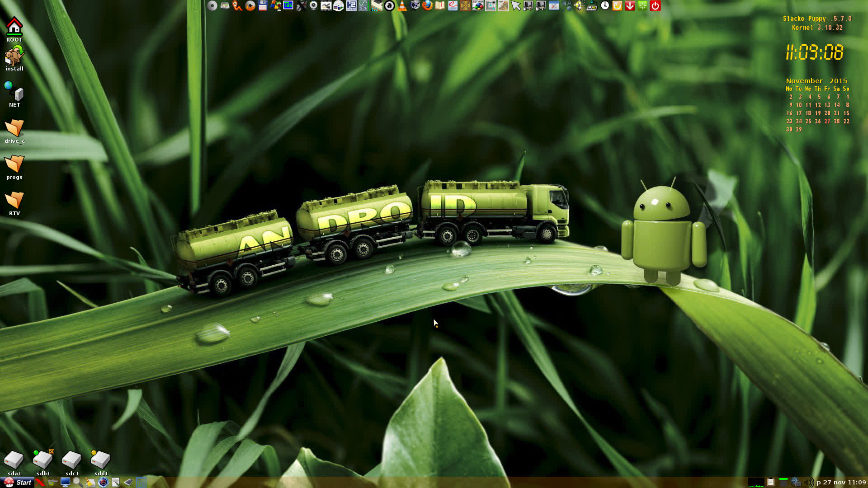This screenshot has height=488, width=868.
Task: Launch VLC media player cone icon
Action: [x=402, y=5]
